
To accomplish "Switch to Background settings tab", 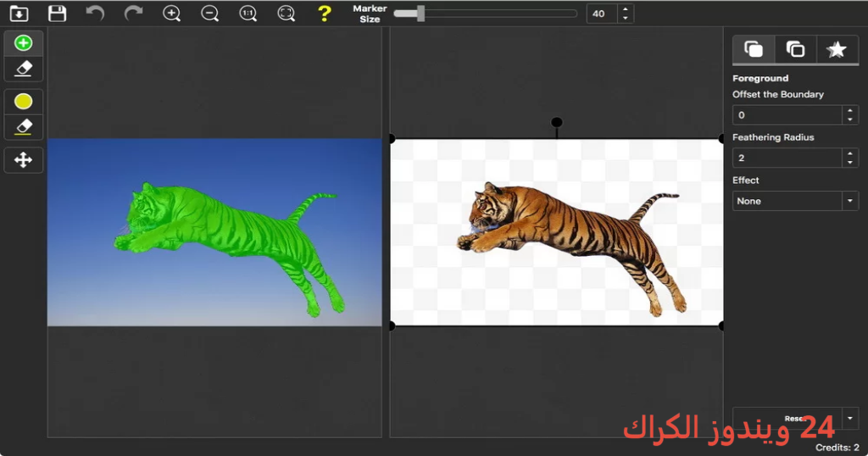I will (795, 49).
